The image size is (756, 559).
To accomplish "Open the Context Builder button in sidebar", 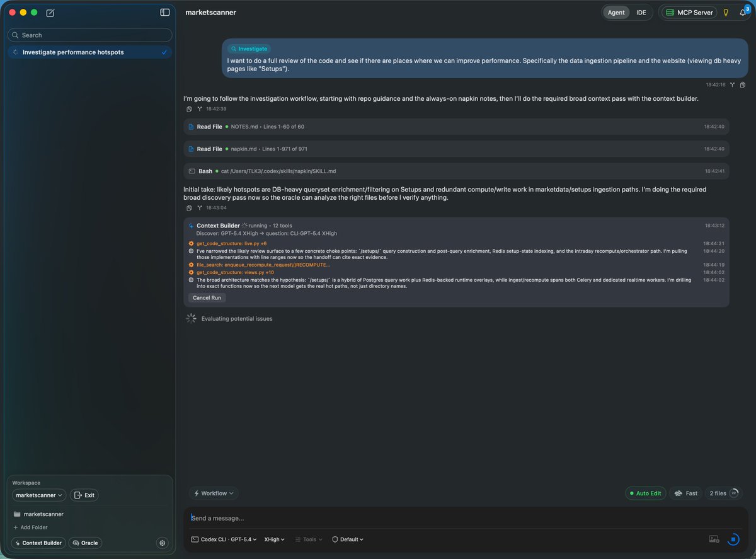I will (38, 543).
